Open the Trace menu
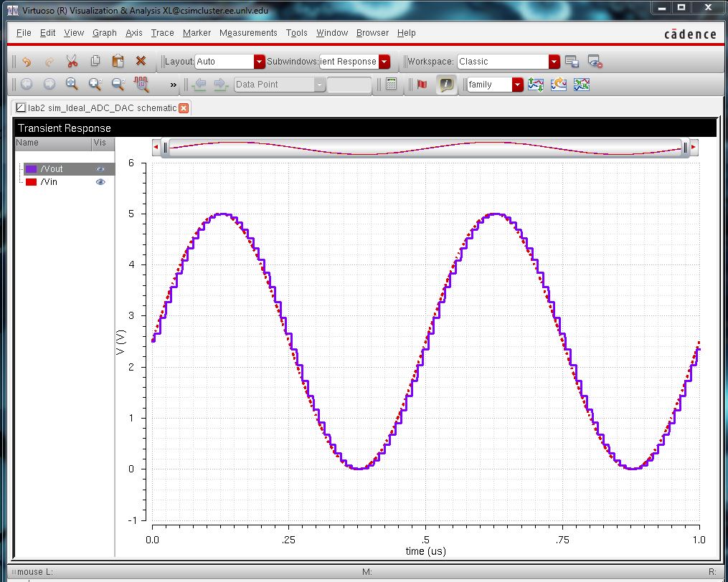728x582 pixels. 162,33
